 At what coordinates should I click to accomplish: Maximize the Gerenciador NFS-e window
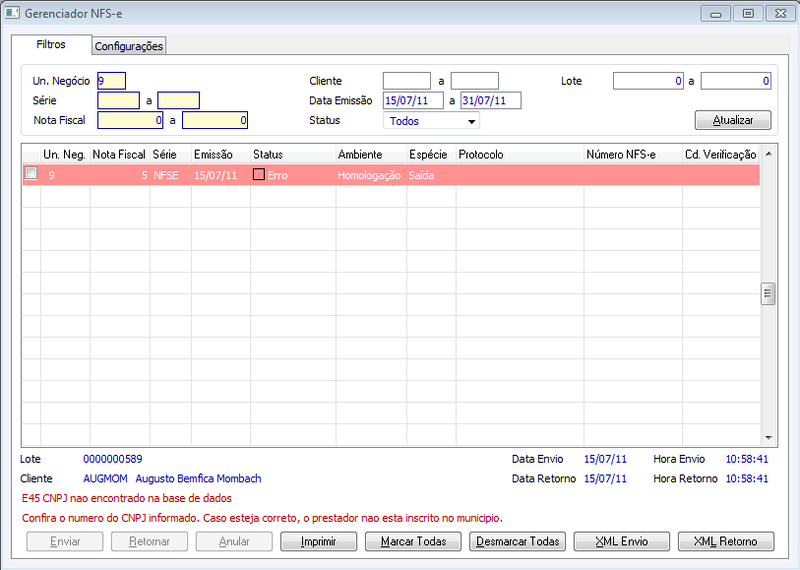pos(748,14)
